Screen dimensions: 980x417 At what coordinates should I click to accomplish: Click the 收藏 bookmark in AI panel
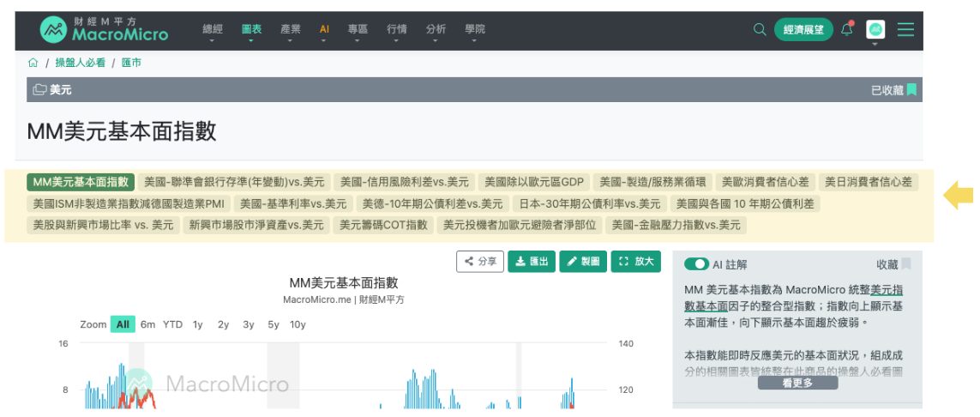905,264
